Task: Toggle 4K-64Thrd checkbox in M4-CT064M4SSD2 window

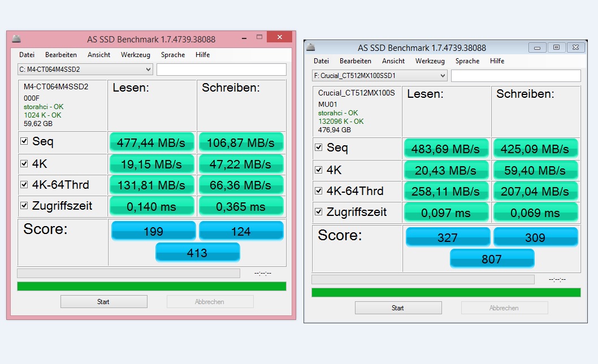Action: pyautogui.click(x=24, y=185)
